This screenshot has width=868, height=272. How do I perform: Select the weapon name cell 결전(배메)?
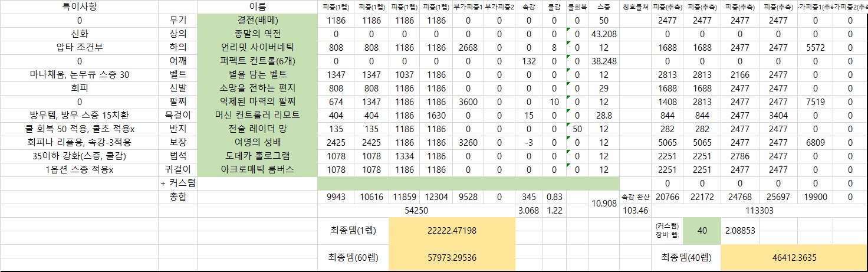pyautogui.click(x=257, y=20)
